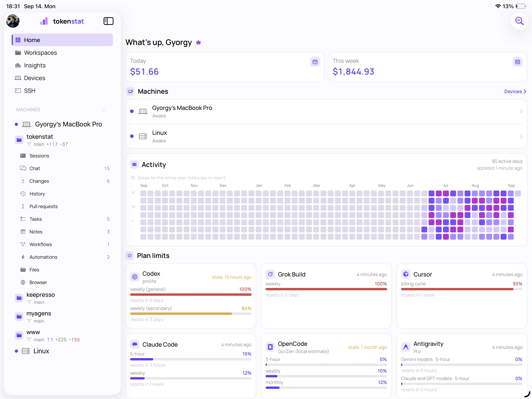Open the This week calendar icon

(517, 62)
